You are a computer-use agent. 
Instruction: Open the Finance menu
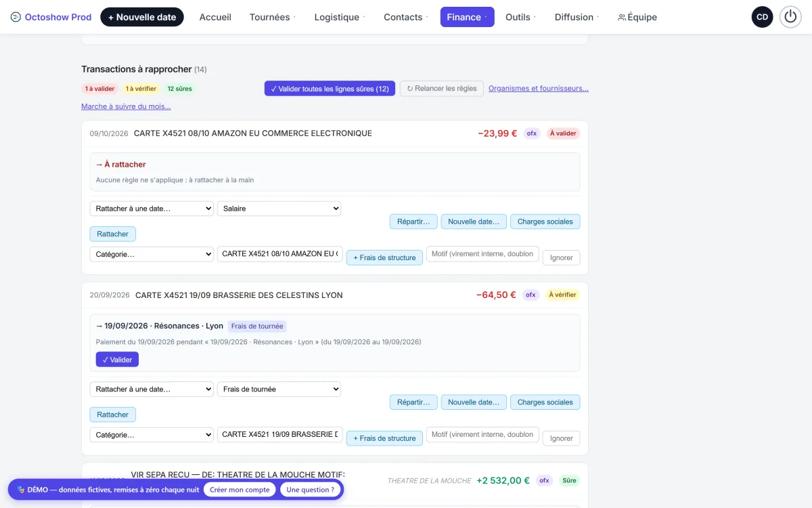pos(467,17)
